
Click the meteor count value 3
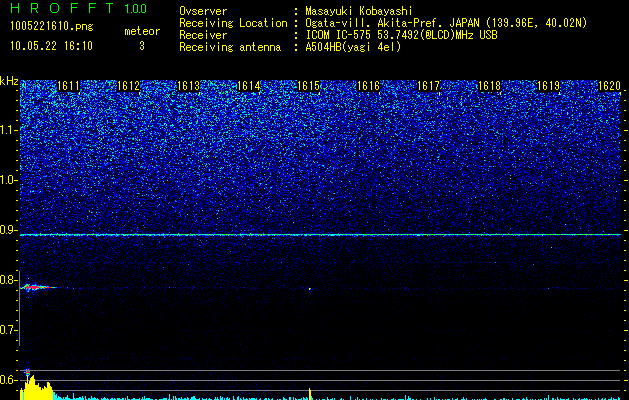pos(142,46)
